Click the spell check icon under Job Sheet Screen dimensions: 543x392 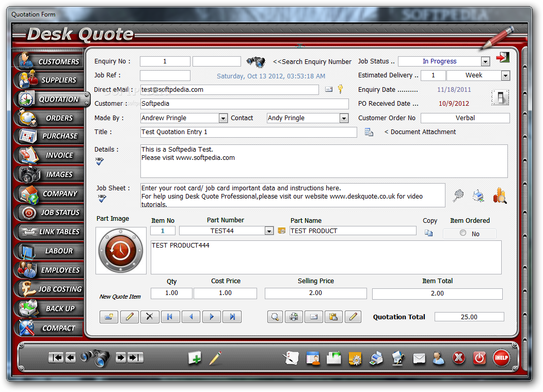click(x=102, y=198)
